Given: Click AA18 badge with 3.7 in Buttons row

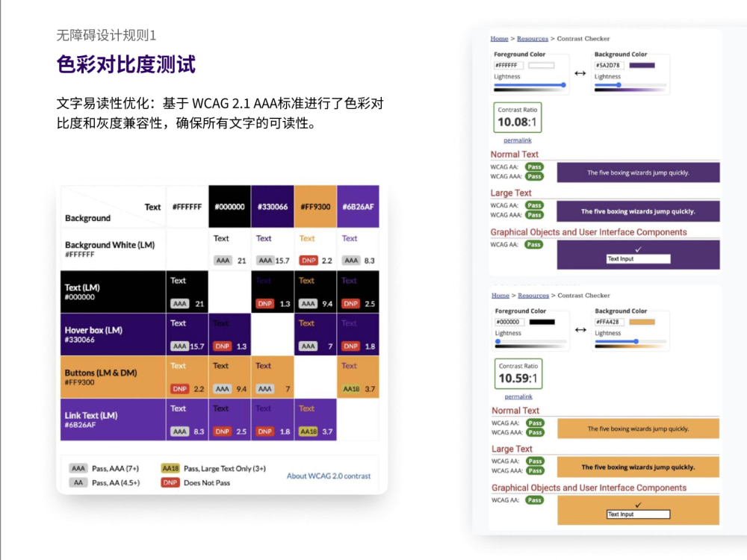Looking at the screenshot, I should pyautogui.click(x=351, y=388).
